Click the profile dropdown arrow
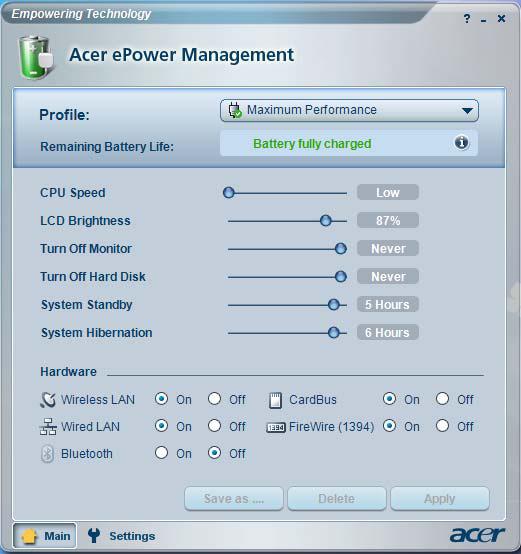Screen dimensions: 521x554 [x=467, y=111]
